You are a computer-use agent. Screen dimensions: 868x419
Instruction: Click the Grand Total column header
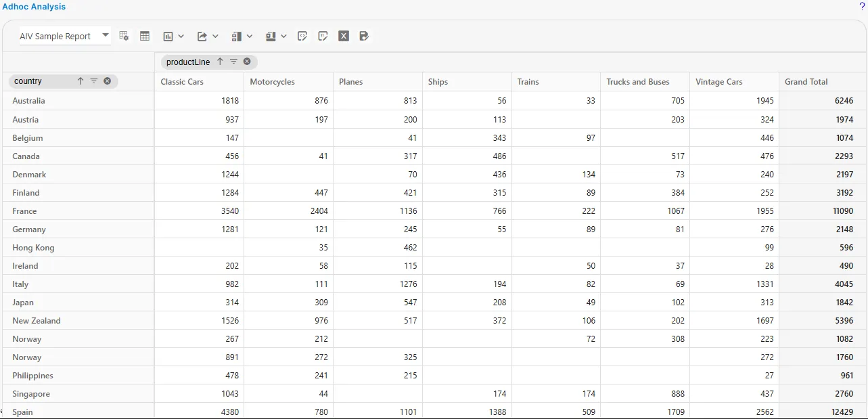[806, 82]
